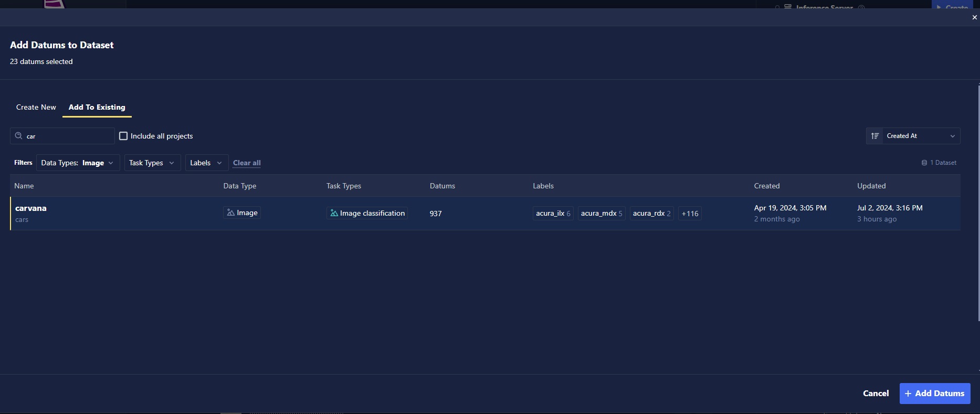980x414 pixels.
Task: Toggle the sort direction icon
Action: coord(874,136)
